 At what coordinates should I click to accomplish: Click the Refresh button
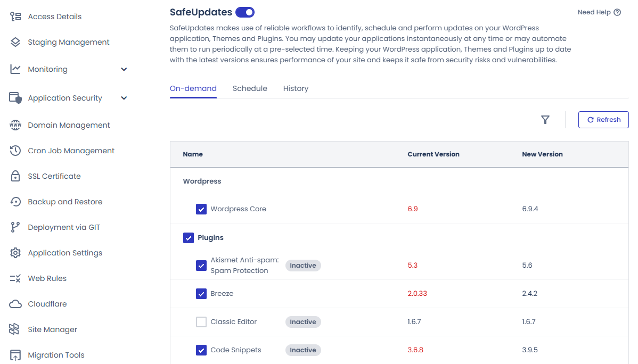click(x=603, y=120)
